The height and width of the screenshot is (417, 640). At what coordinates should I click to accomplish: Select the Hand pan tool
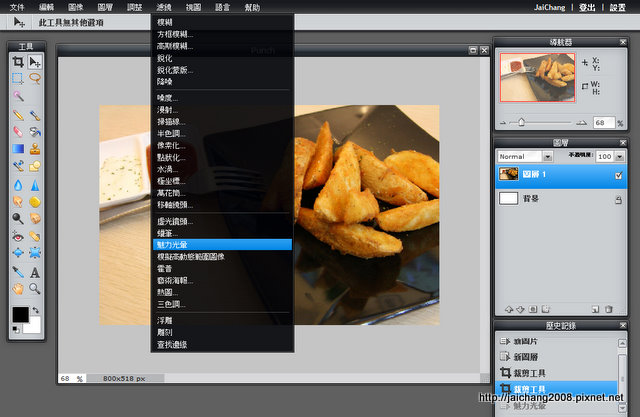[18, 289]
